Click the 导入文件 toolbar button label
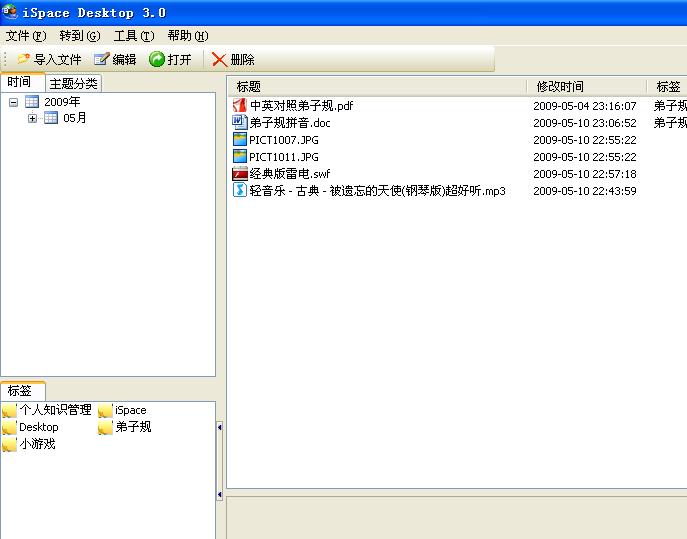The width and height of the screenshot is (687, 539). 57,59
